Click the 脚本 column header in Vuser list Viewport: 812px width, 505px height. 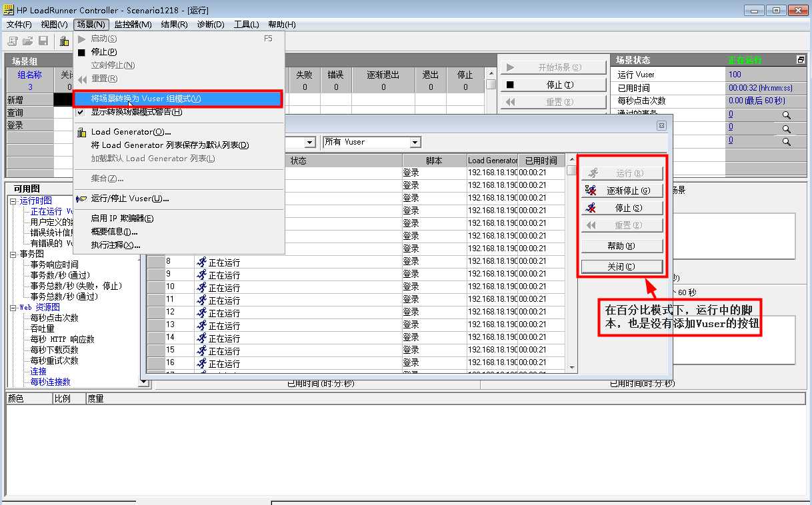tap(434, 161)
